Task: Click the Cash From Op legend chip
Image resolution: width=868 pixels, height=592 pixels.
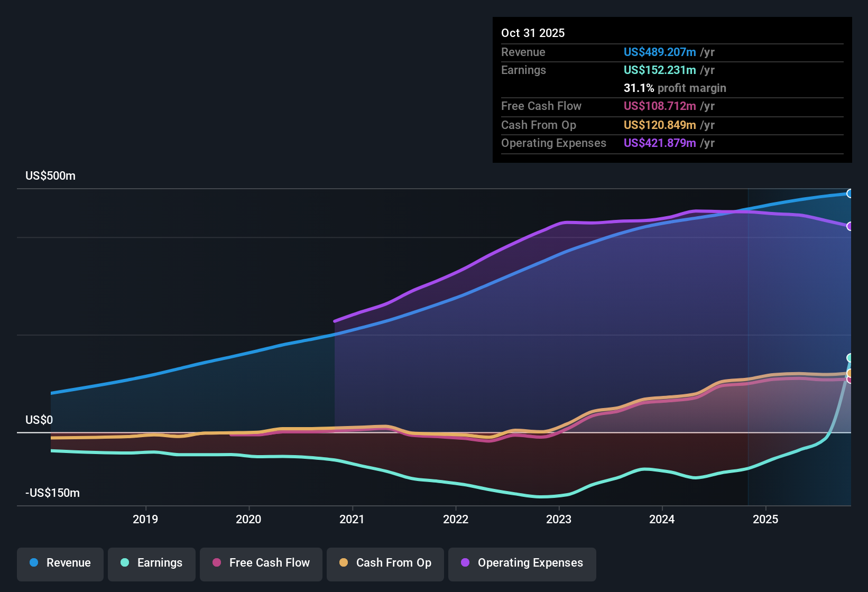Action: (x=385, y=563)
